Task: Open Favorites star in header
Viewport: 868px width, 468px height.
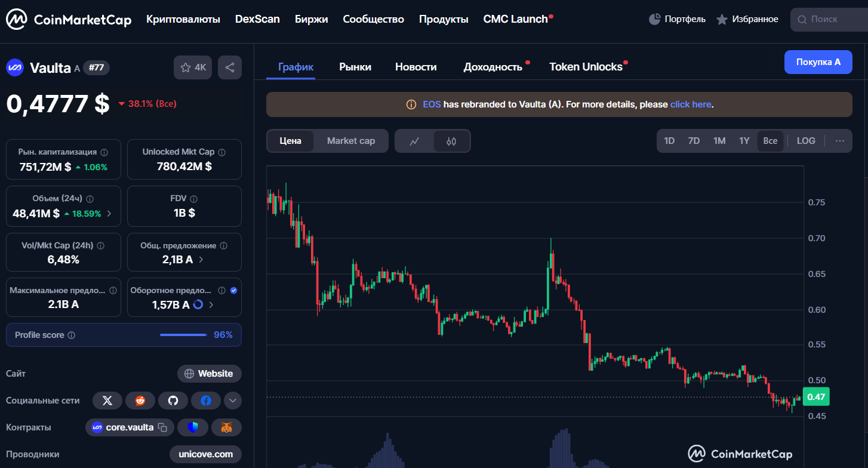Action: (722, 19)
